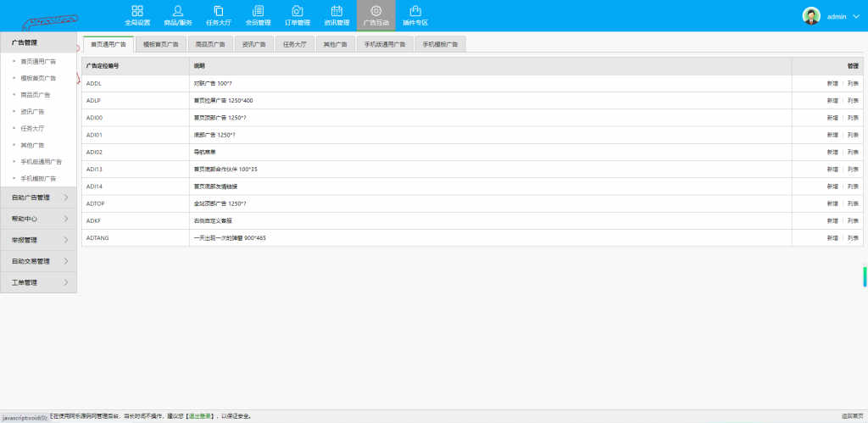The width and height of the screenshot is (868, 423).
Task: Click 列表 in the ADTANG row
Action: point(853,237)
